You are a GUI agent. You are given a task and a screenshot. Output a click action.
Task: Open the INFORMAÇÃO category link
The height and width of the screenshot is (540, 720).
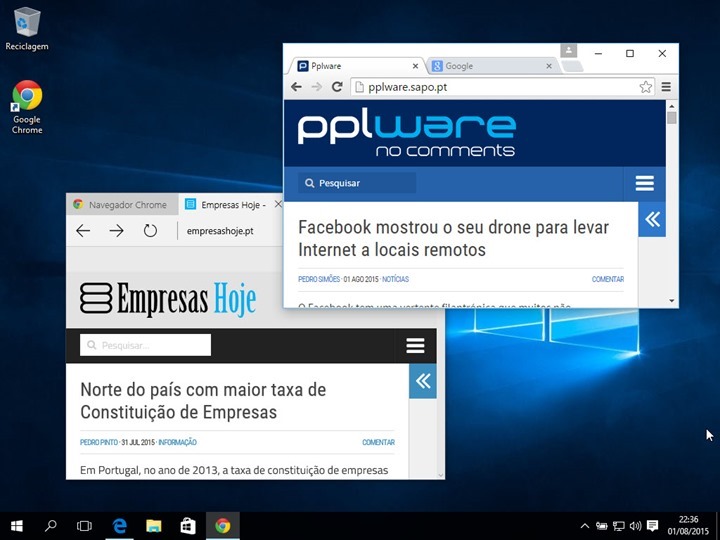click(177, 443)
